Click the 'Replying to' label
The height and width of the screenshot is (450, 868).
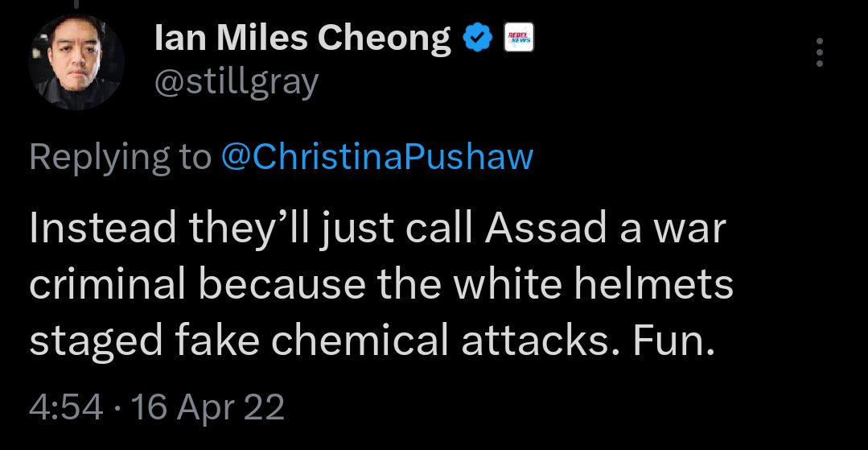[119, 156]
